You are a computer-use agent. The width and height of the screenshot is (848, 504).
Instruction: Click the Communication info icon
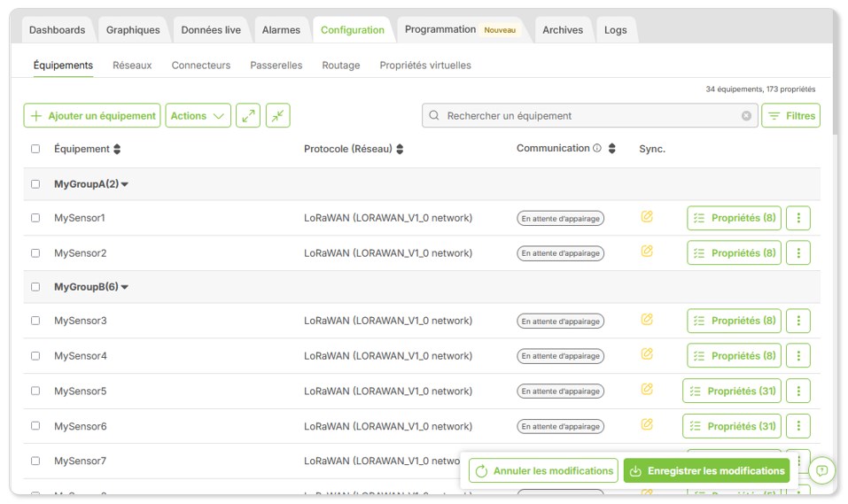(597, 148)
